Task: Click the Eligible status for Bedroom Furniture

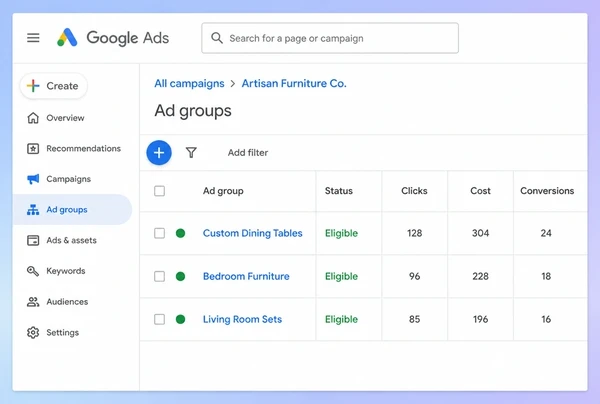Action: [x=341, y=276]
